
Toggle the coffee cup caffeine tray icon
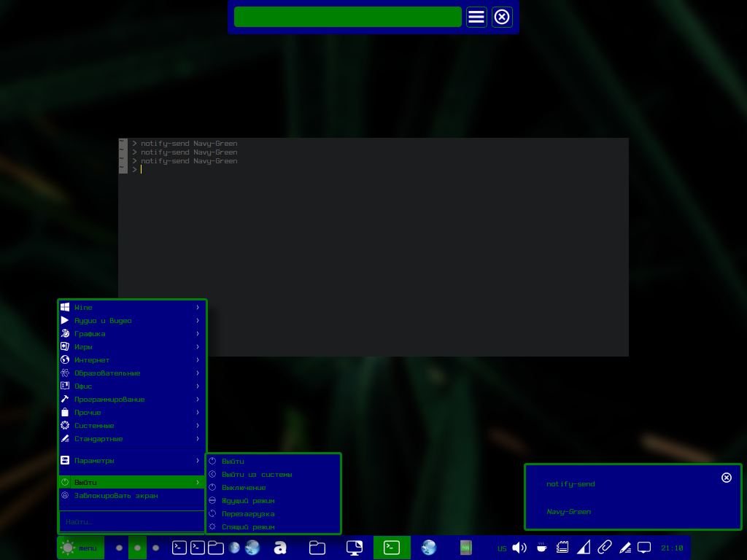(542, 548)
